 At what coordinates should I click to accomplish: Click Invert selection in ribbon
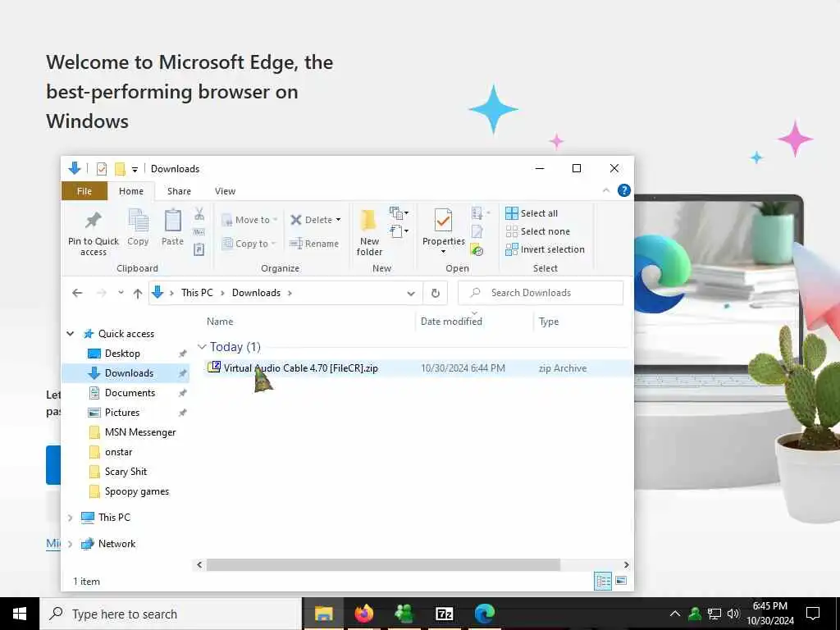tap(545, 249)
